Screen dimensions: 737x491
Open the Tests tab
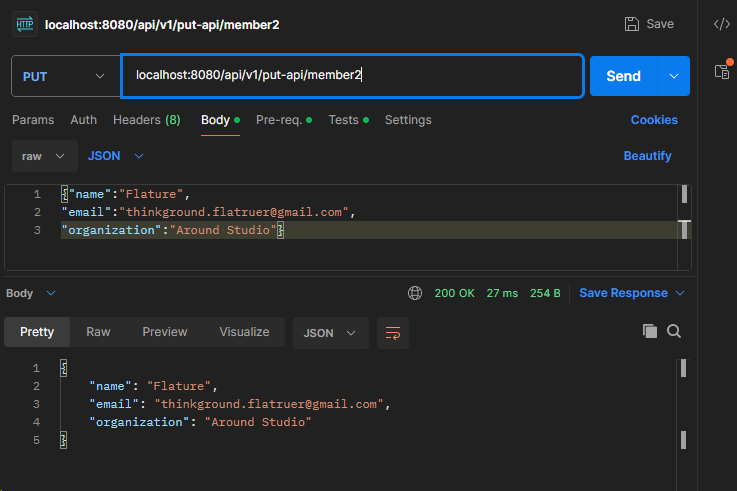349,120
